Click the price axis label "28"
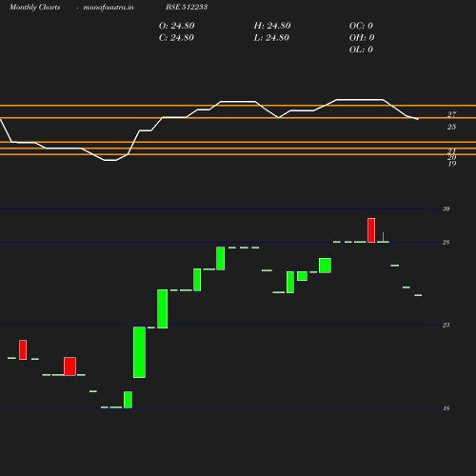The image size is (476, 476). pos(446,243)
